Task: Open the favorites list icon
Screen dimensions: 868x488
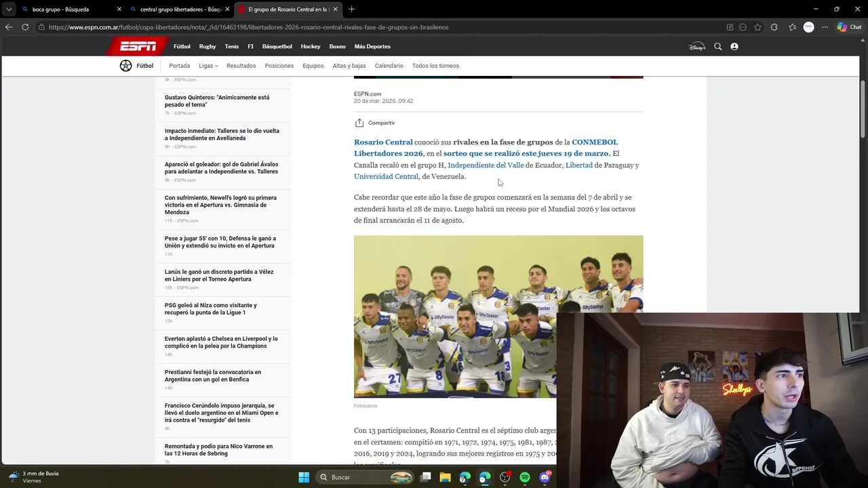Action: (x=792, y=27)
